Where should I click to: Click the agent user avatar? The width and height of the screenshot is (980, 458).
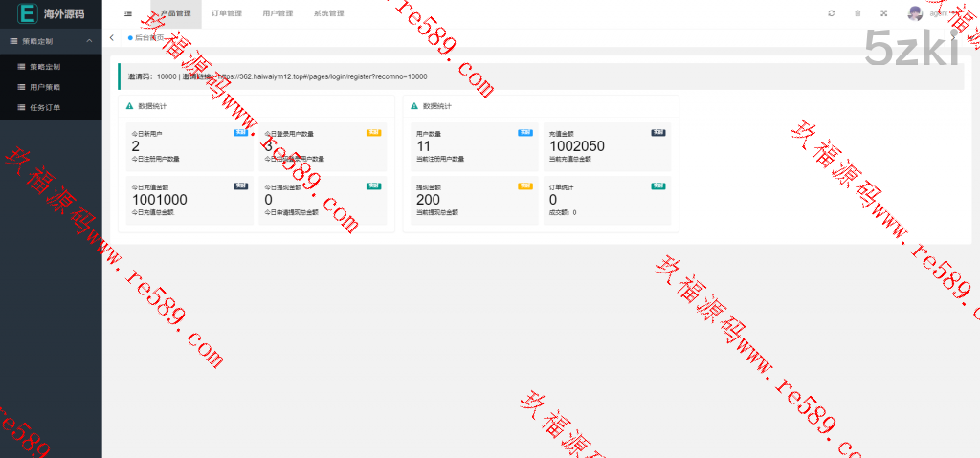point(915,13)
